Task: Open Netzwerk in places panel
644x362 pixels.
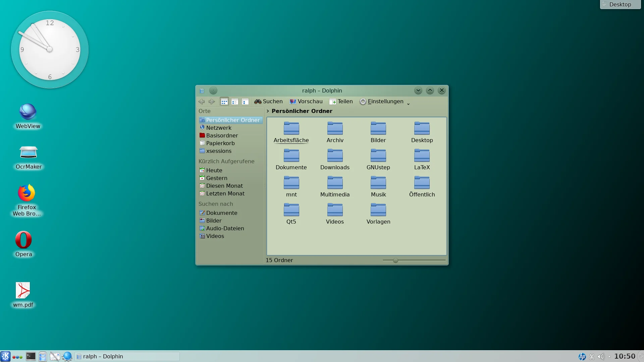Action: click(230, 128)
